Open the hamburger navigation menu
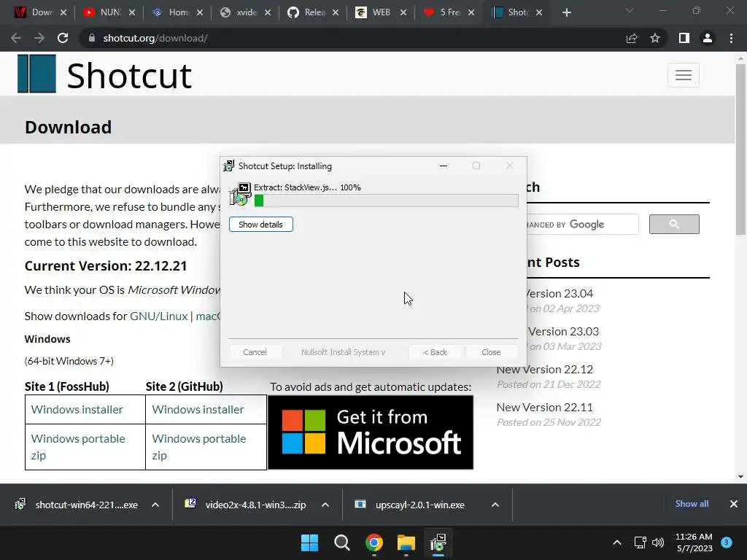This screenshot has height=560, width=747. (683, 75)
